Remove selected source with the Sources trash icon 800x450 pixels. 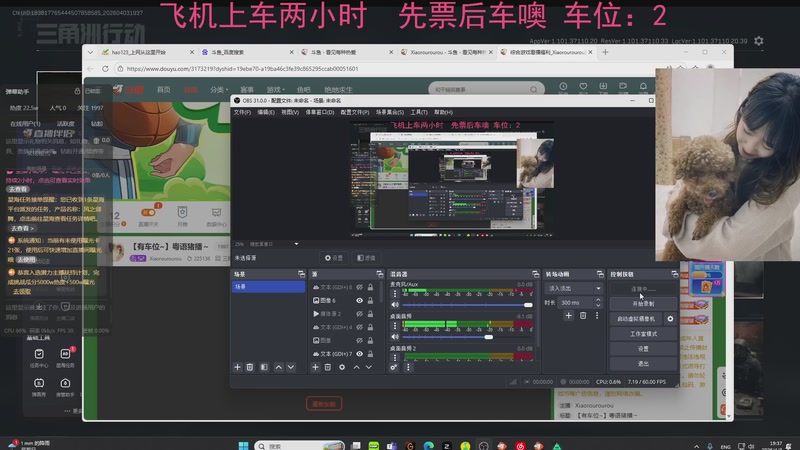[x=328, y=367]
